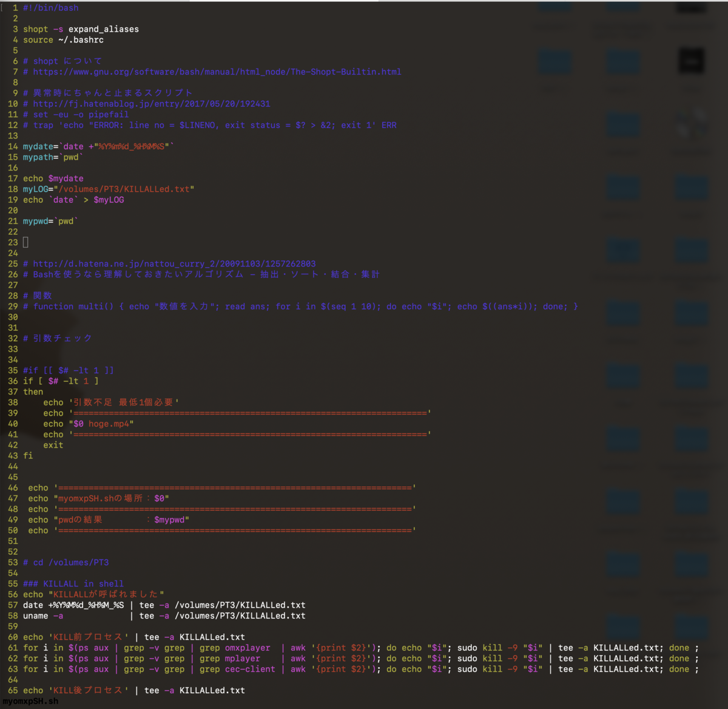Click the myLOG="/volumes/PT3/KILLALLed.txt" assignment
Viewport: 728px width, 709px height.
109,189
